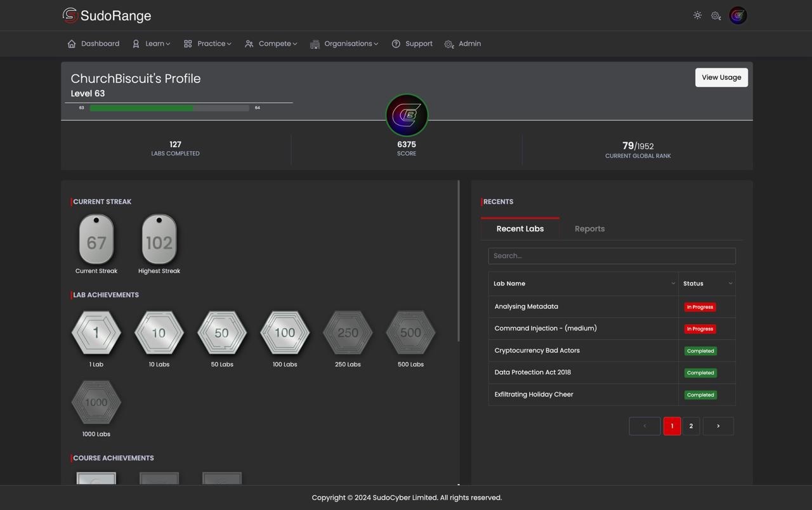Image resolution: width=812 pixels, height=510 pixels.
Task: Open the Admin menu item
Action: pyautogui.click(x=463, y=44)
